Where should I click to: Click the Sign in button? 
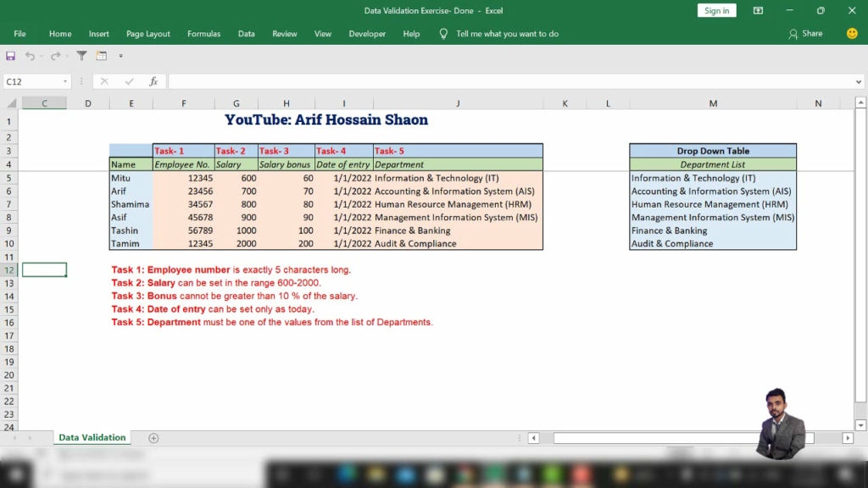(716, 10)
